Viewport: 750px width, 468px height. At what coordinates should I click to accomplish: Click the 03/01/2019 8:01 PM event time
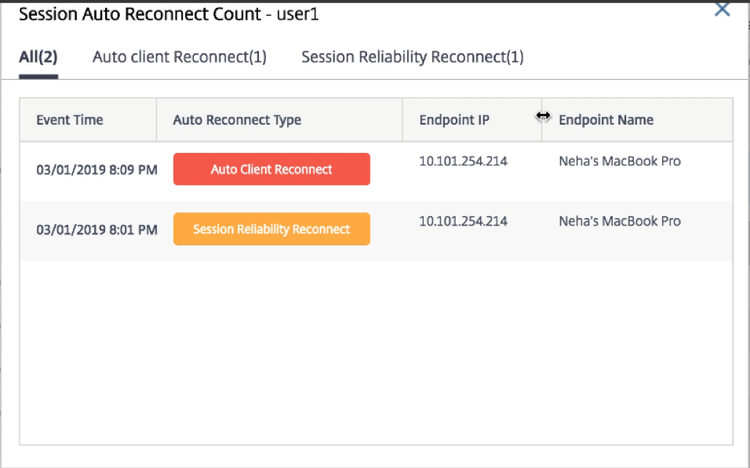[x=97, y=230]
